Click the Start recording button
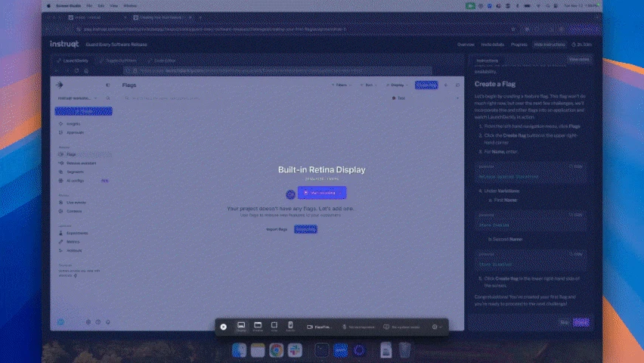This screenshot has width=644, height=363. coord(322,192)
